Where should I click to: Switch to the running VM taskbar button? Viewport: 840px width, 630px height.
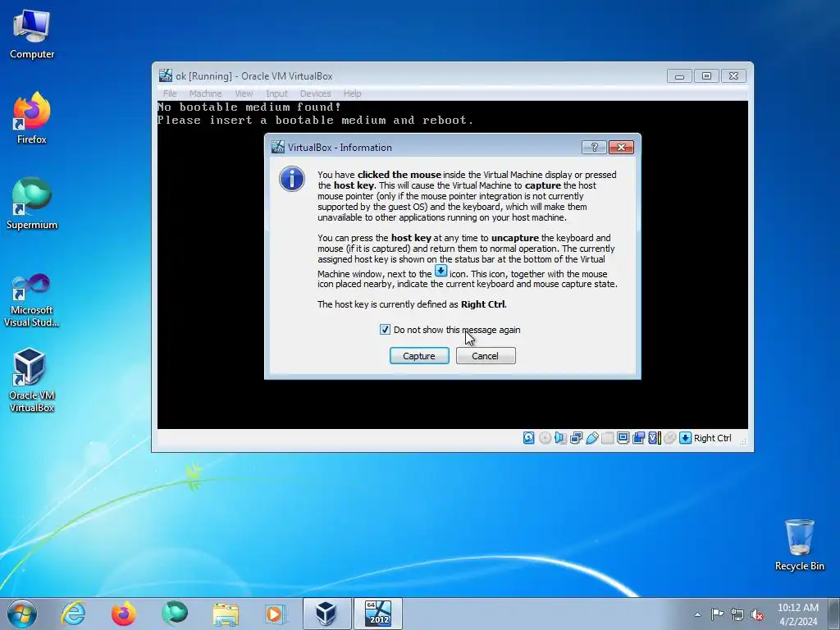point(377,614)
